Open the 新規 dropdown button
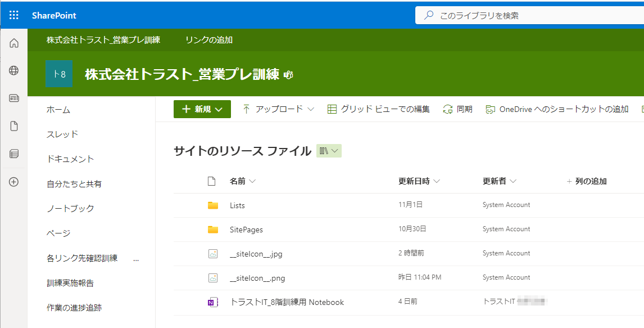Screen dimensions: 644x328 pos(202,109)
